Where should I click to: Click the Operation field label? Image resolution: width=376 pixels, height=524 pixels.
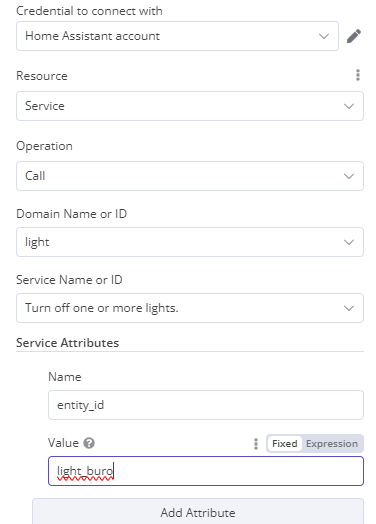[44, 146]
